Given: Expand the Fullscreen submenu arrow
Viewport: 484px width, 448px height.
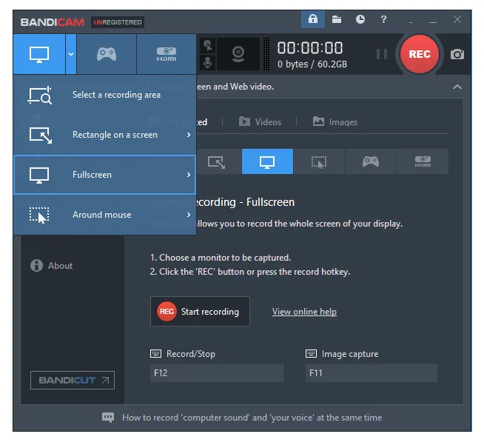Looking at the screenshot, I should [x=189, y=175].
